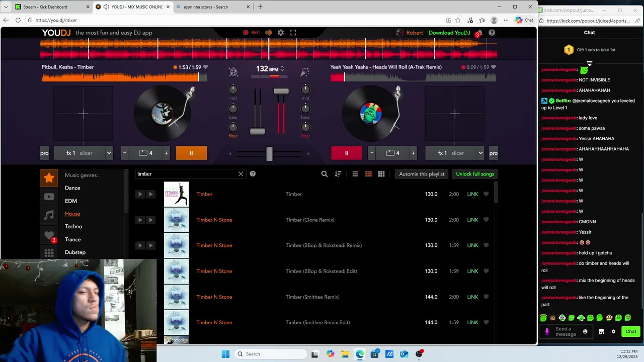Open liked songs heart sidebar tab
Image resolution: width=644 pixels, height=362 pixels.
tap(49, 235)
